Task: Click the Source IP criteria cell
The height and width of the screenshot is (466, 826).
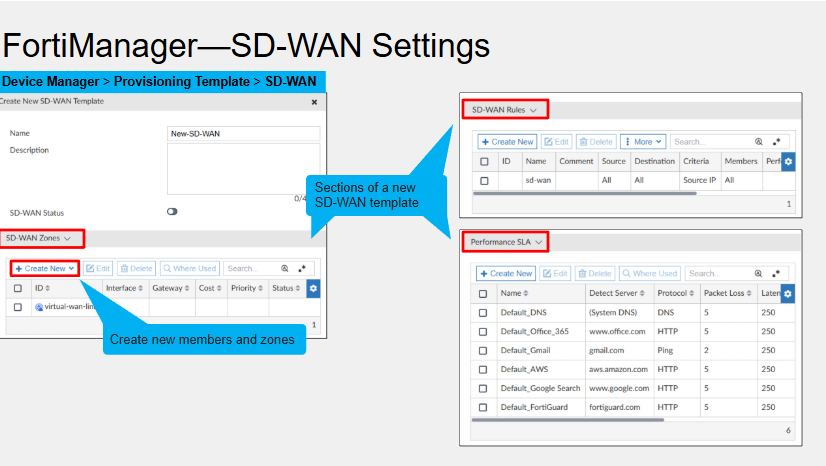Action: [700, 180]
